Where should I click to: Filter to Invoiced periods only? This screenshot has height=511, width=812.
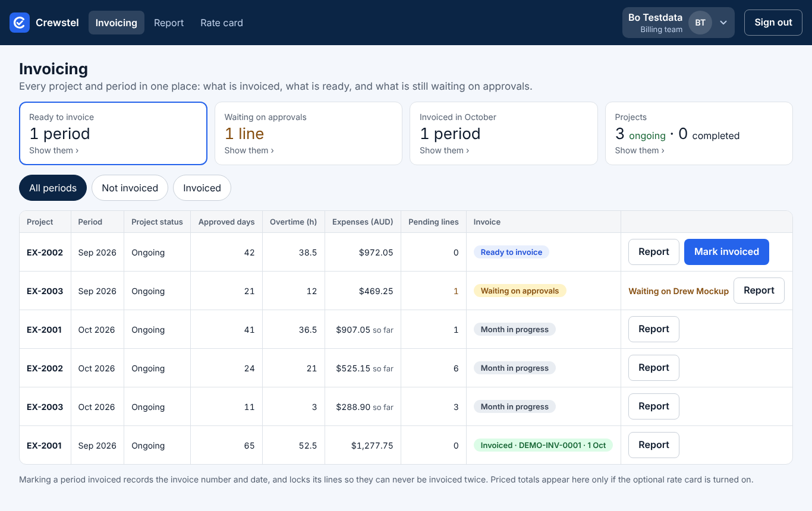(202, 188)
